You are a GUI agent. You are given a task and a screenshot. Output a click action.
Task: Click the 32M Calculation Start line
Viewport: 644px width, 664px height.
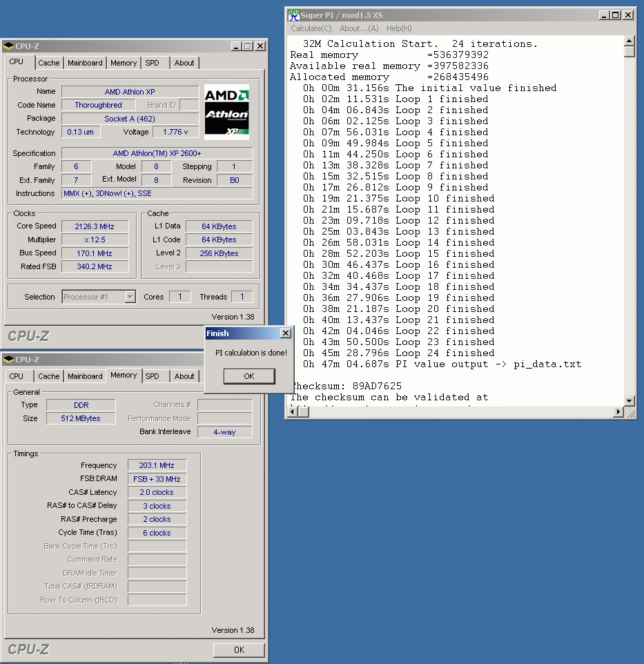[x=420, y=43]
